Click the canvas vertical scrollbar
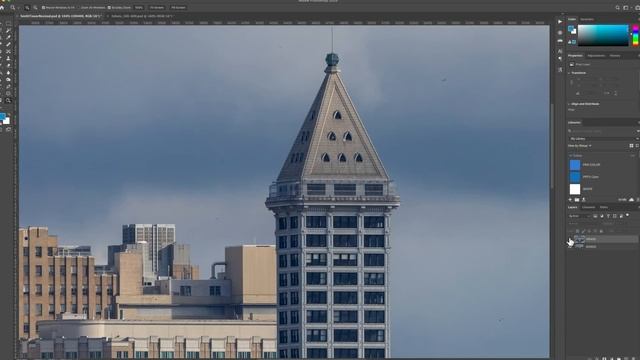The image size is (640, 360). point(552,147)
